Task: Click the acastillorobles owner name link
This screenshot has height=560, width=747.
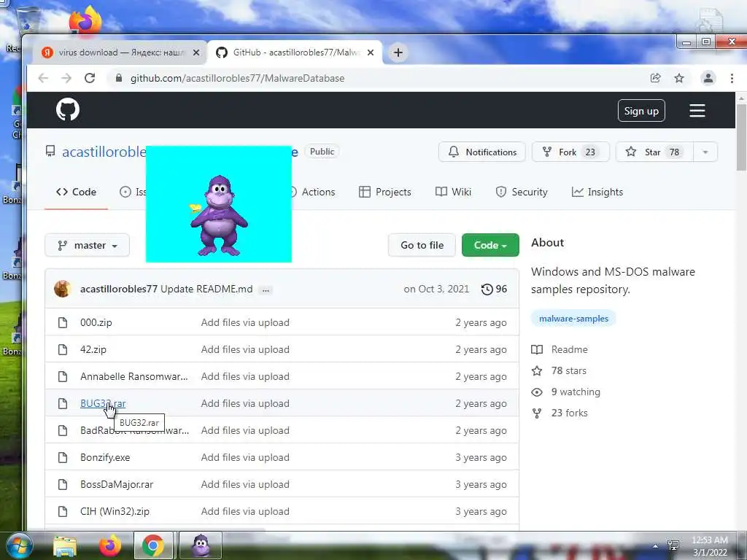Action: [104, 152]
